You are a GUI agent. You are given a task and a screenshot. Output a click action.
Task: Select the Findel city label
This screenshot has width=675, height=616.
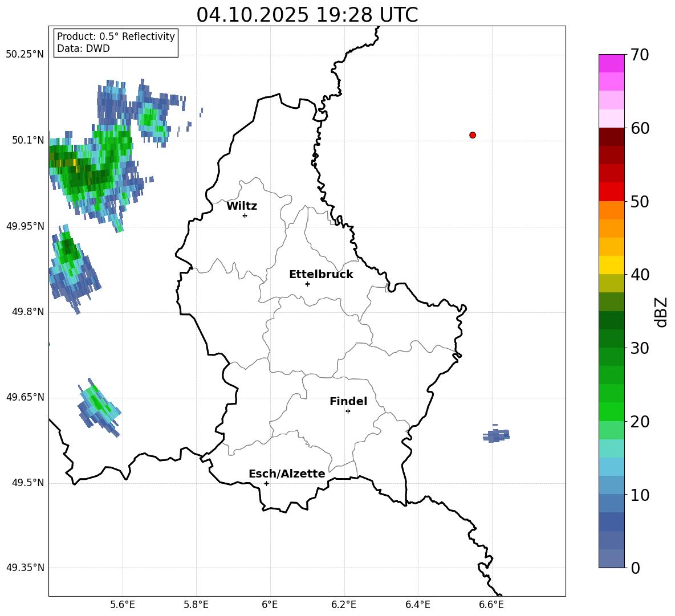(348, 401)
